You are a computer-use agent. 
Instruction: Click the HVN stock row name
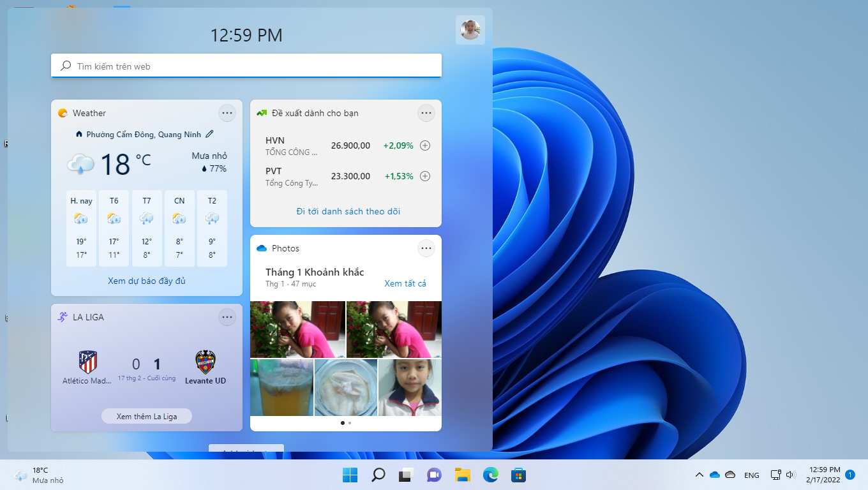click(x=275, y=140)
